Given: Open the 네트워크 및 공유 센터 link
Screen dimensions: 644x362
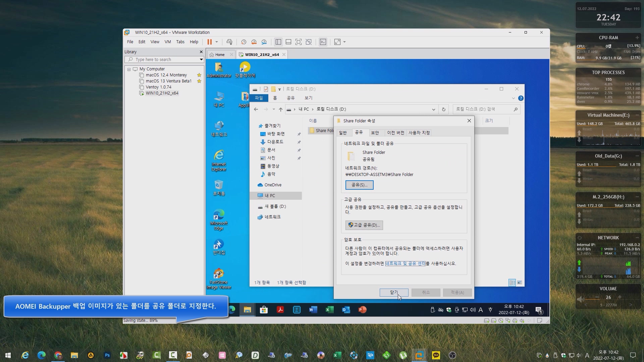Looking at the screenshot, I should coord(406,263).
